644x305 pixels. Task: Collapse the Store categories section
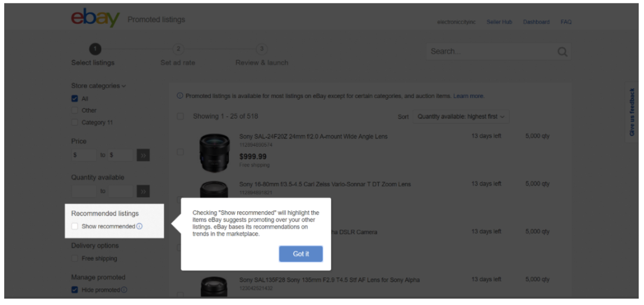[x=98, y=86]
